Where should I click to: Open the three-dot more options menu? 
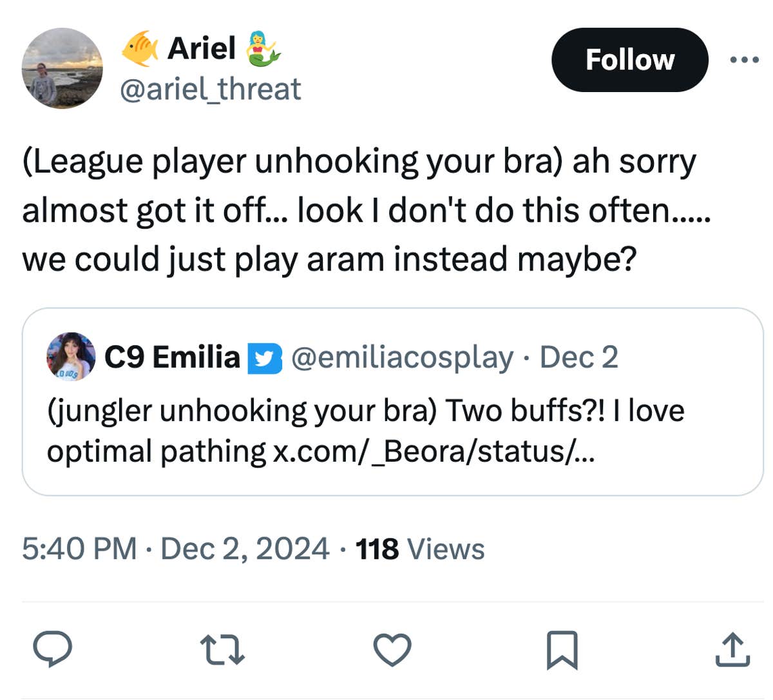click(x=745, y=60)
